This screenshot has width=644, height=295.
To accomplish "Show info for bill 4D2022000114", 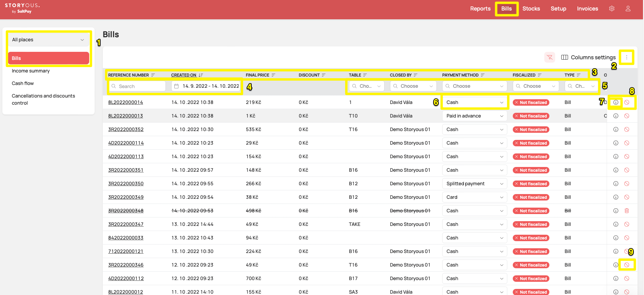I will (x=616, y=143).
